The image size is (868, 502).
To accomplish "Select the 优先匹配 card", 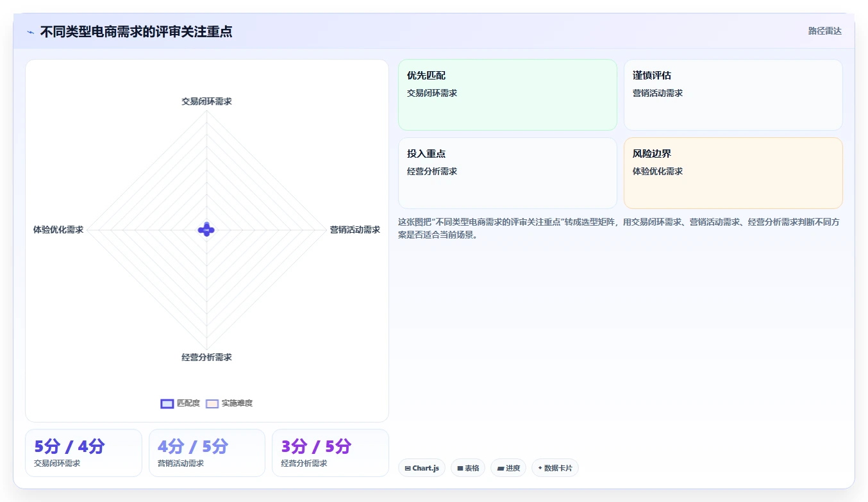I will (508, 95).
